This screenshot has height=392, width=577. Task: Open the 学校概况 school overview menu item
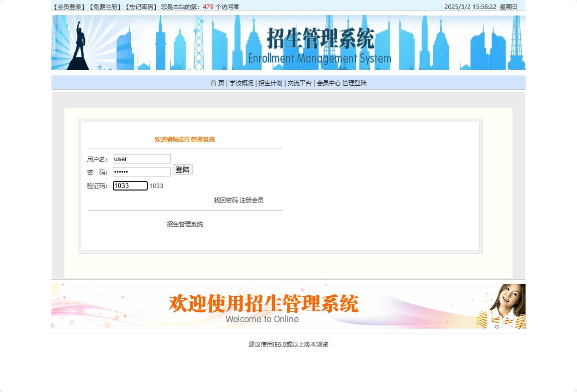[x=240, y=83]
